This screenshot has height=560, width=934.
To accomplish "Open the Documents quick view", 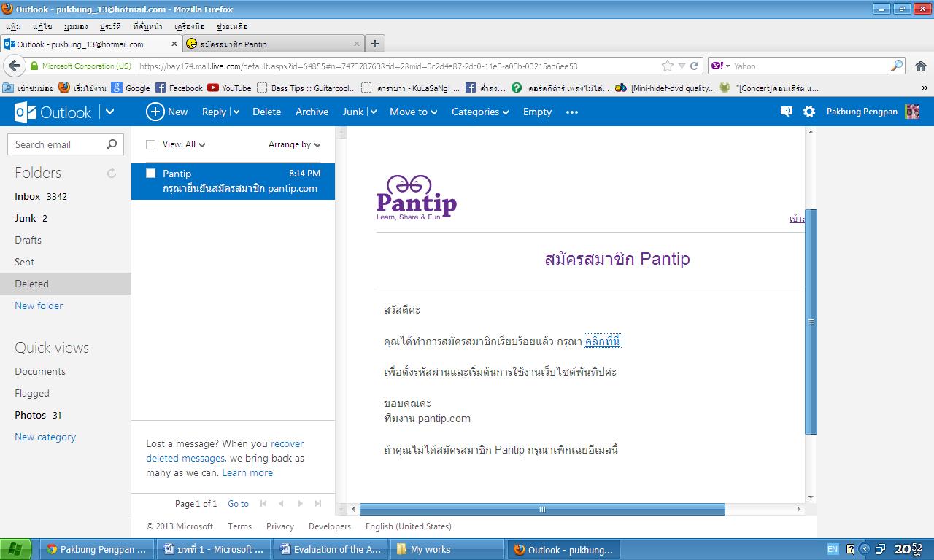I will [40, 371].
